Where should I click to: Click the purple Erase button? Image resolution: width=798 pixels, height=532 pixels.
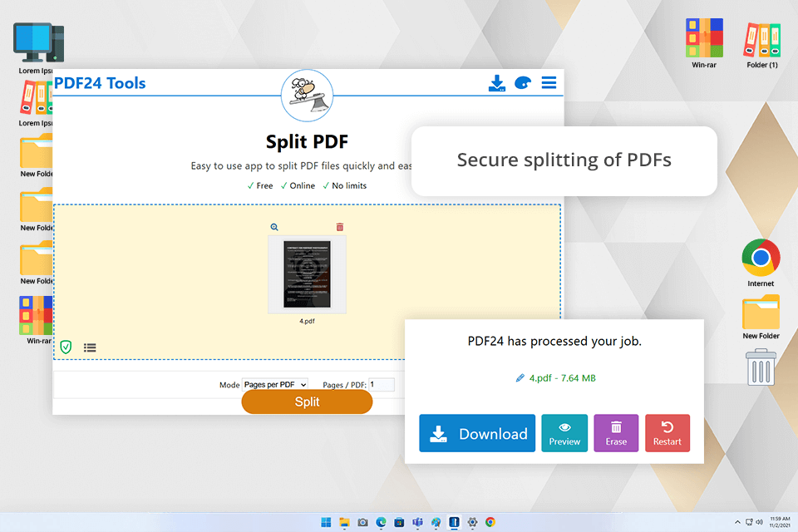click(x=616, y=433)
